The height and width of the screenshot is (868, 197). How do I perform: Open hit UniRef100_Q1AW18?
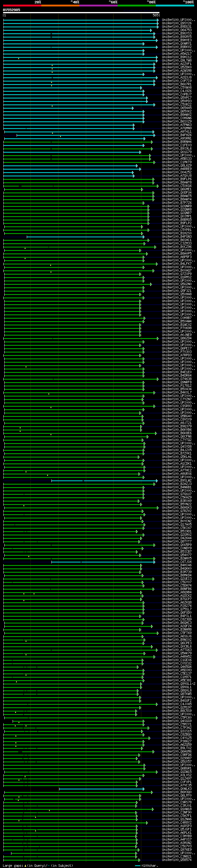click(x=177, y=809)
